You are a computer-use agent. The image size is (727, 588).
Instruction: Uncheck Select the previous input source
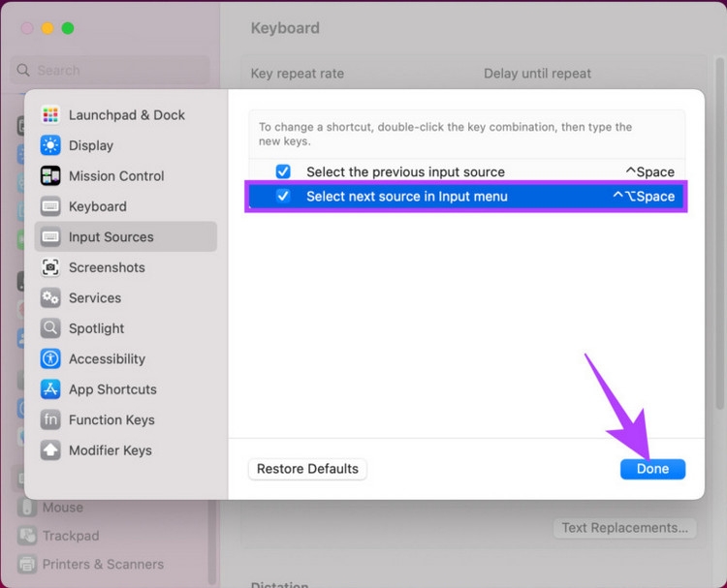pos(283,171)
